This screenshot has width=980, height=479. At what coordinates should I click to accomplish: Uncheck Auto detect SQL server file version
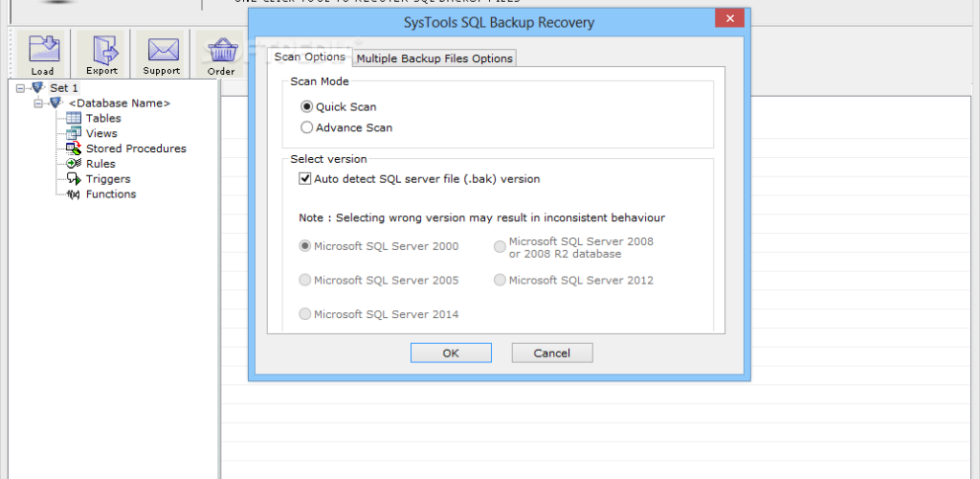pos(305,179)
